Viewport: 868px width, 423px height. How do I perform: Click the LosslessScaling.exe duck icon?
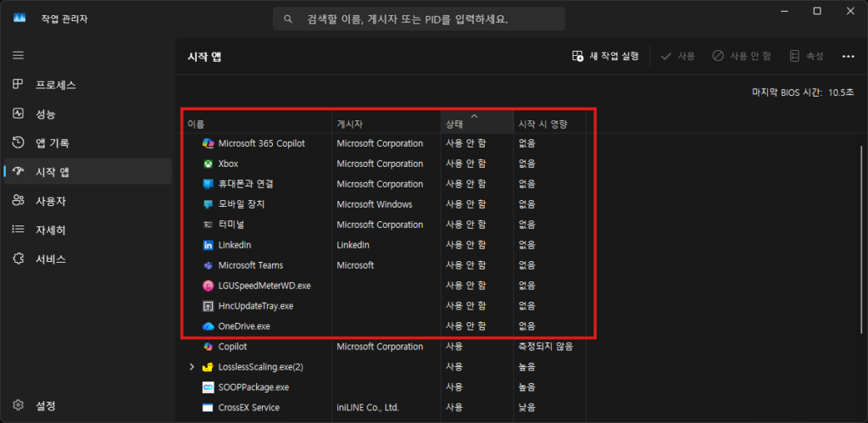(x=209, y=366)
